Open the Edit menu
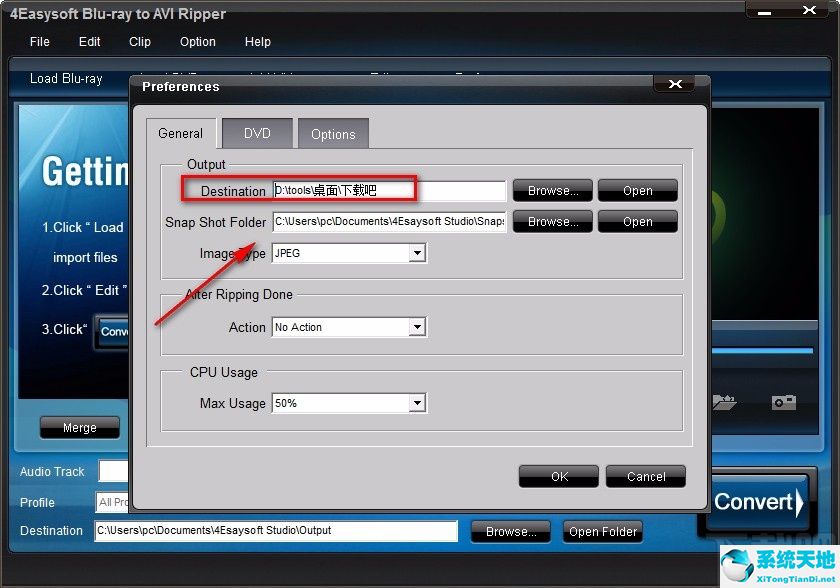The width and height of the screenshot is (840, 588). click(x=89, y=42)
